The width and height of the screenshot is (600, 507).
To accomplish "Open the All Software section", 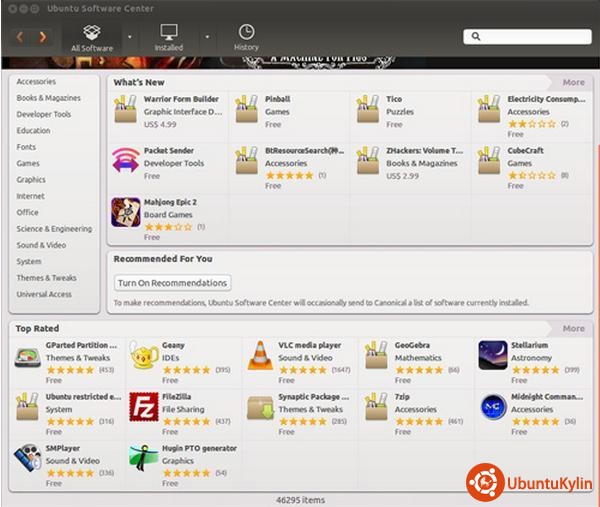I will click(92, 37).
